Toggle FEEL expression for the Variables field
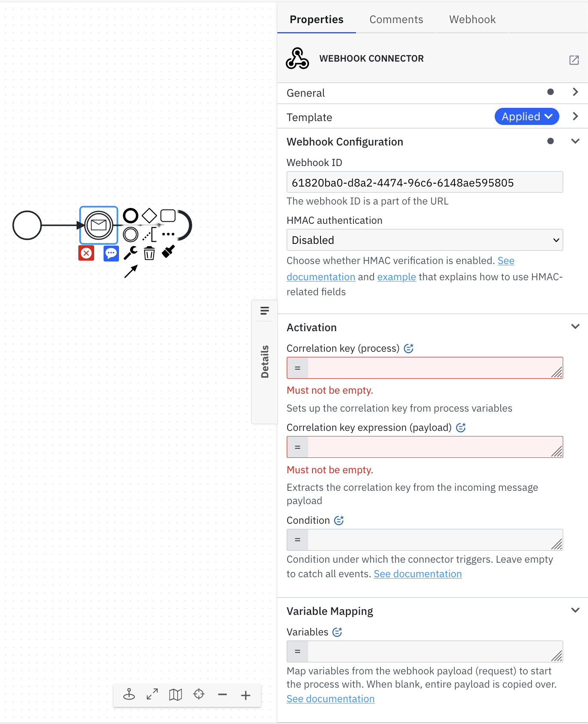The height and width of the screenshot is (724, 588). coord(338,632)
